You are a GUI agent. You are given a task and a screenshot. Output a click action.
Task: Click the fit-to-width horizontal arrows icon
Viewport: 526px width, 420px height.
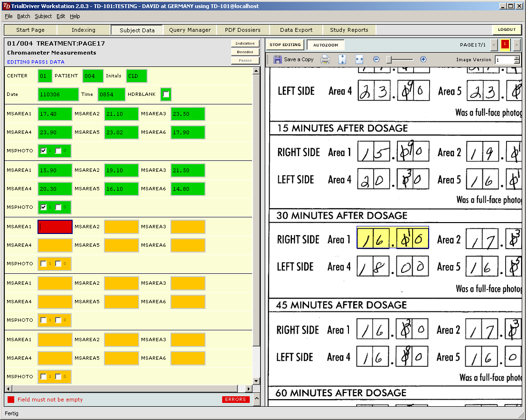tap(359, 60)
